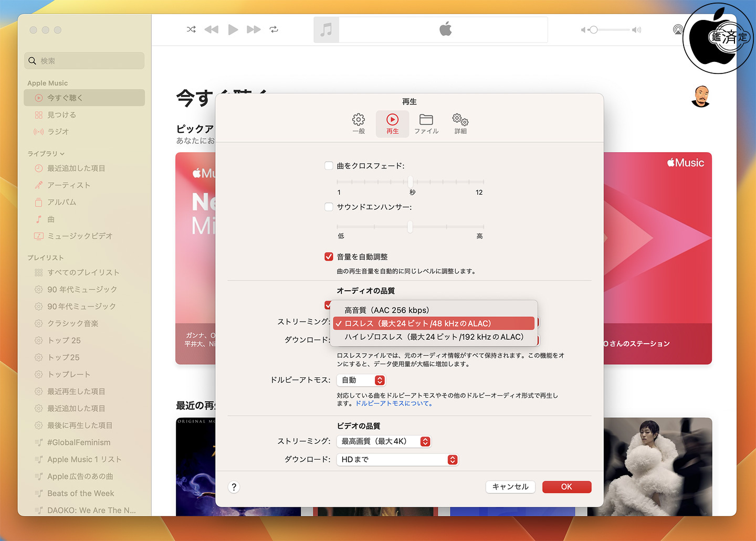The height and width of the screenshot is (541, 756).
Task: Open ドルビーアトモス 自動 dropdown
Action: pos(361,380)
